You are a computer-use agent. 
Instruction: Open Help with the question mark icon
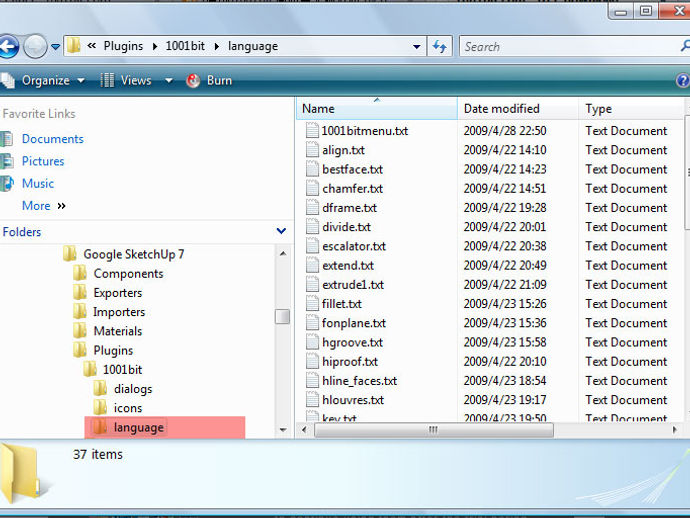(x=683, y=81)
